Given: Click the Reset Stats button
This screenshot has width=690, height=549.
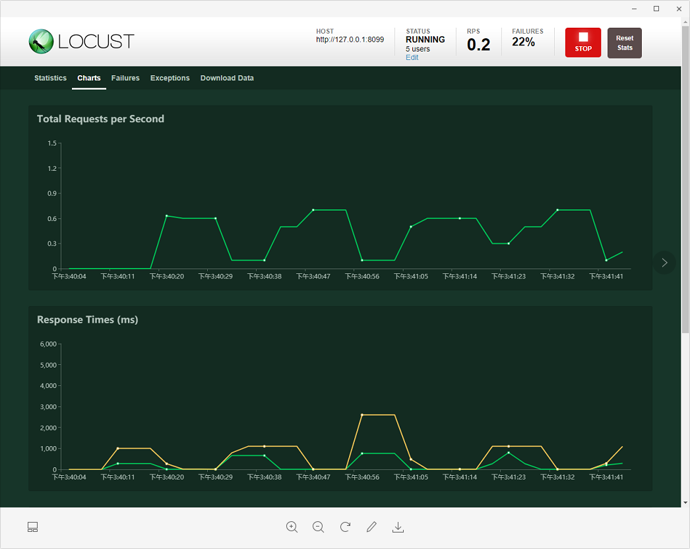Looking at the screenshot, I should 624,43.
